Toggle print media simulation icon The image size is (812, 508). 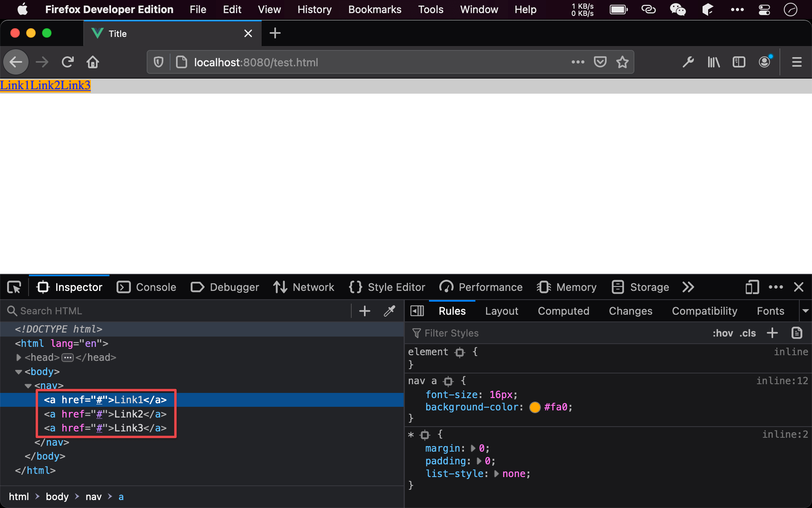797,333
